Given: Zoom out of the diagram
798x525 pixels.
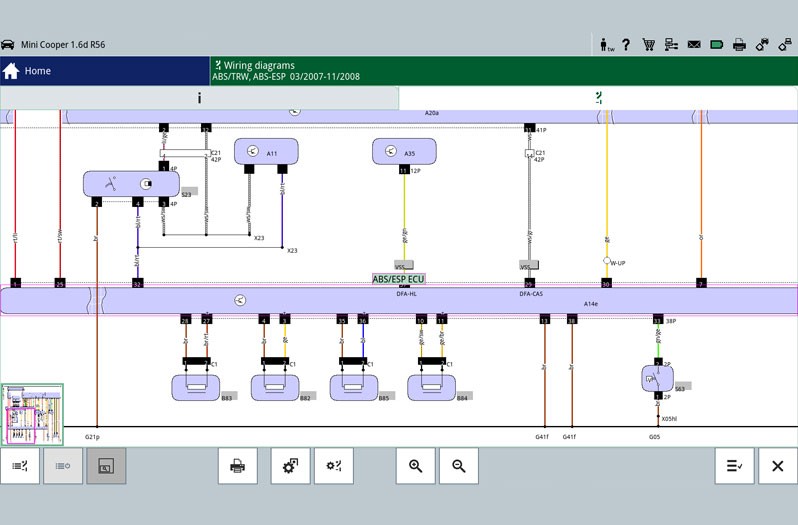Looking at the screenshot, I should pos(459,466).
